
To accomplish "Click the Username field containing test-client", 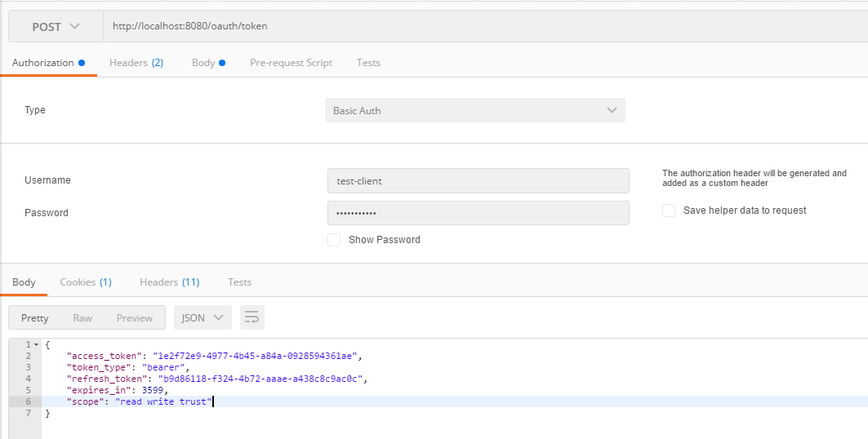I will tap(479, 181).
